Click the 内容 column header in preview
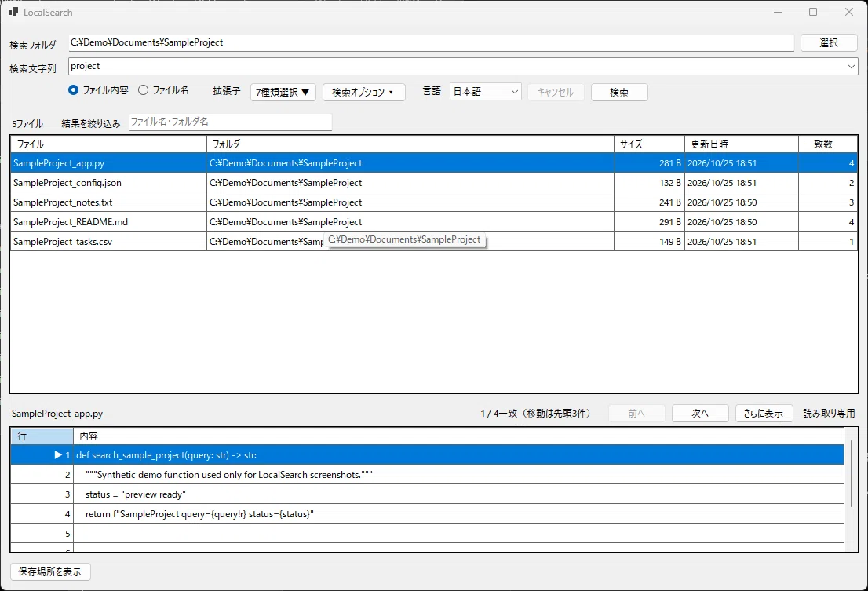868x591 pixels. click(x=459, y=436)
